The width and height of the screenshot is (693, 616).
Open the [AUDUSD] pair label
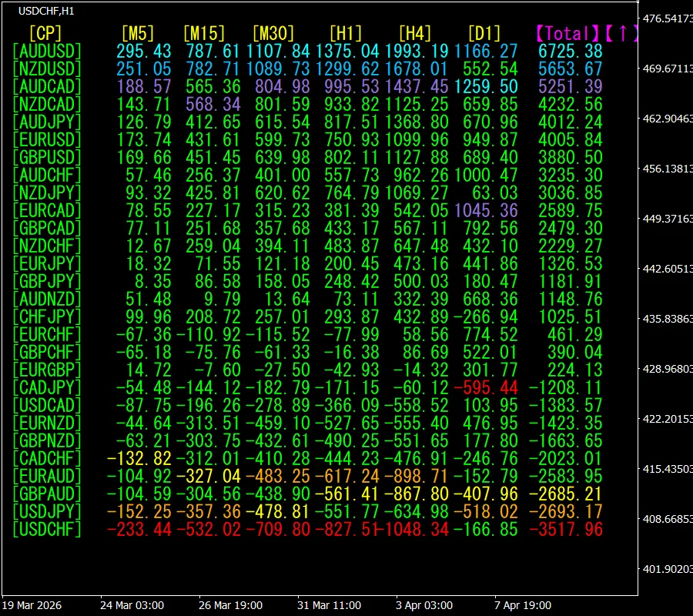[x=47, y=51]
